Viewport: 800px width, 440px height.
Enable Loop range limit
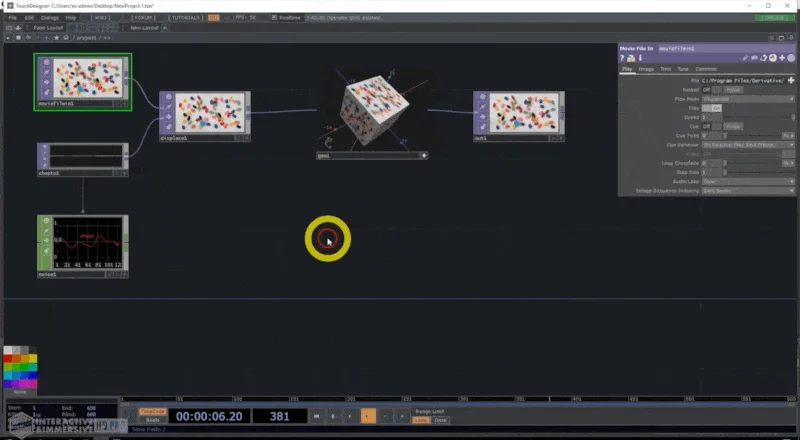pyautogui.click(x=421, y=420)
